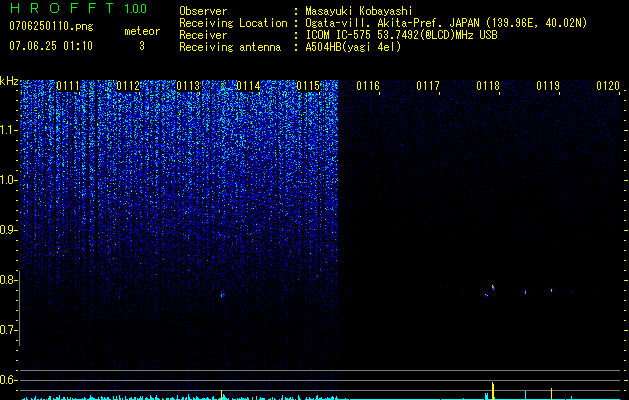Click the tall yellow intensity spike at 0118
Viewport: 629px width, 400px height.
coord(493,391)
